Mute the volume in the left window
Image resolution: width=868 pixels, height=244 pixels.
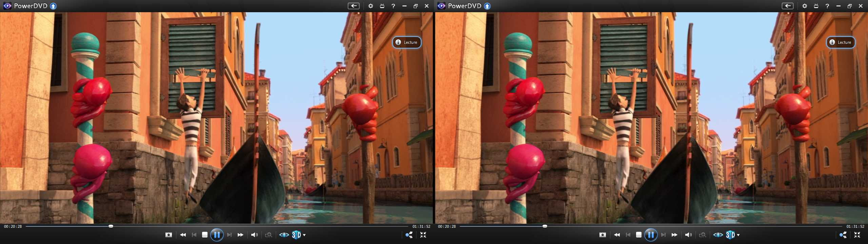tap(254, 235)
